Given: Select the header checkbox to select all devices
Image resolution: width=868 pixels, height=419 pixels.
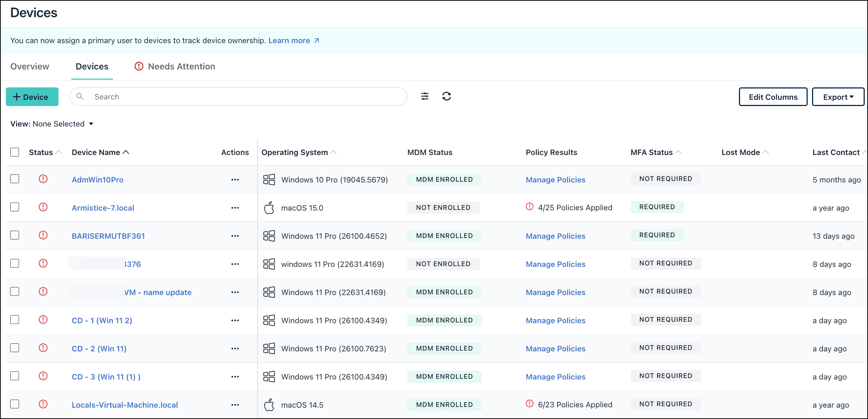Looking at the screenshot, I should (x=15, y=152).
